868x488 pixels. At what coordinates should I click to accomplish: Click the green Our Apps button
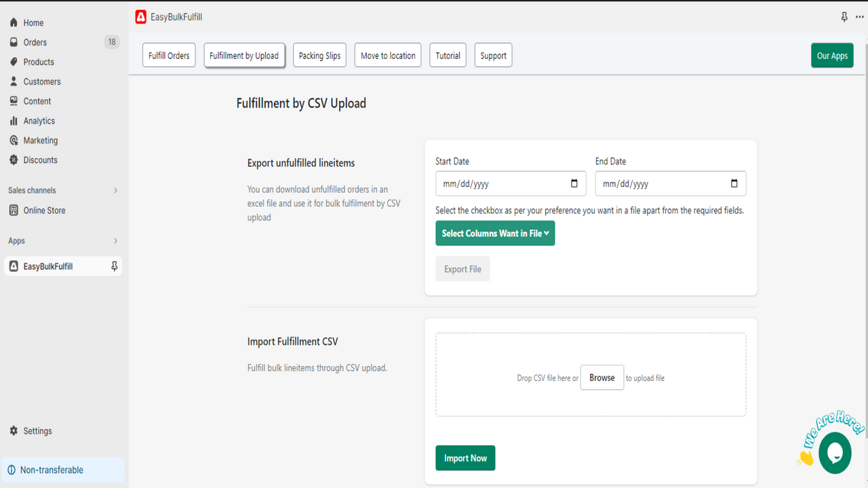[832, 55]
